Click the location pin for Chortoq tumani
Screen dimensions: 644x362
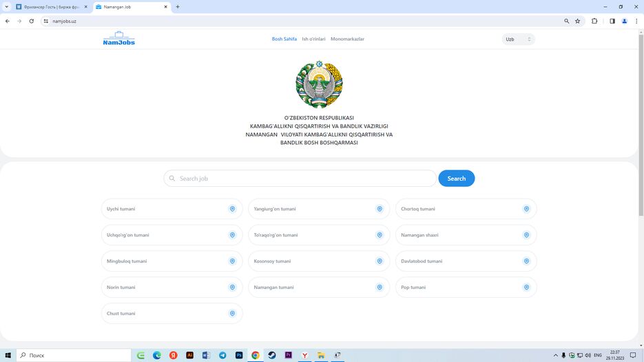526,209
